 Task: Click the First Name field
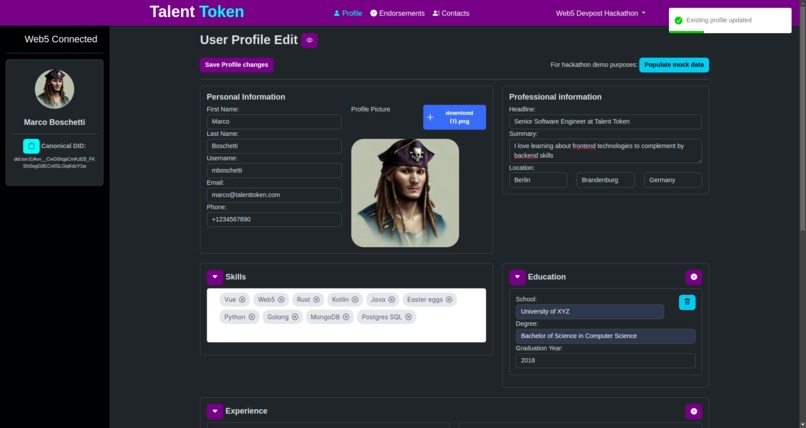(x=274, y=122)
